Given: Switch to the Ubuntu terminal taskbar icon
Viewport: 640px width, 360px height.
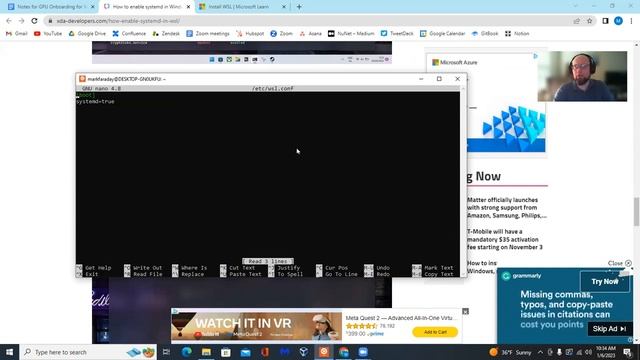Looking at the screenshot, I should [x=324, y=352].
